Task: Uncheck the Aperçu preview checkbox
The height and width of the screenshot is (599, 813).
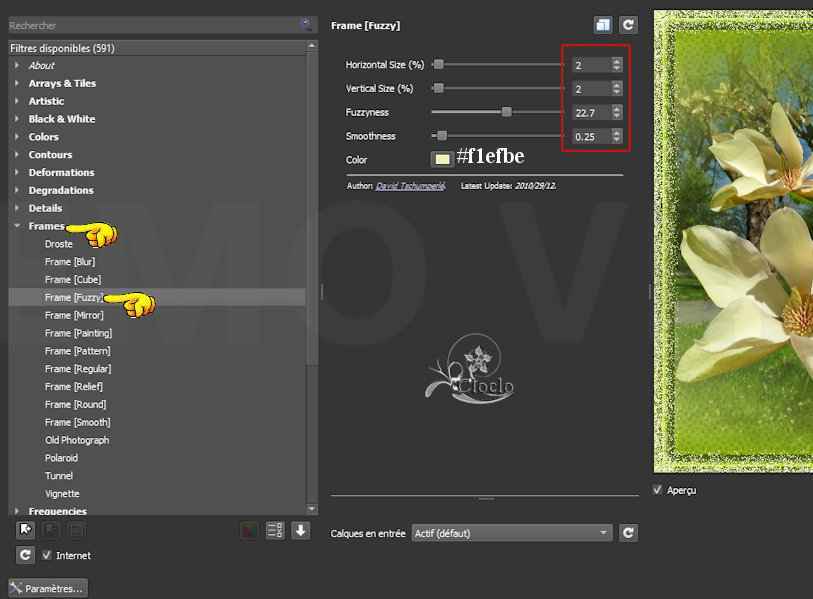Action: click(657, 490)
